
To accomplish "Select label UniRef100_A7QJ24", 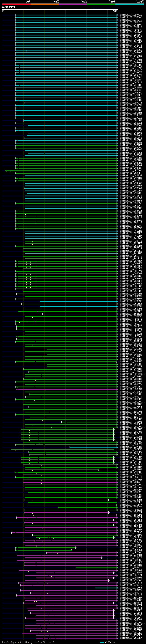I will (x=131, y=334).
